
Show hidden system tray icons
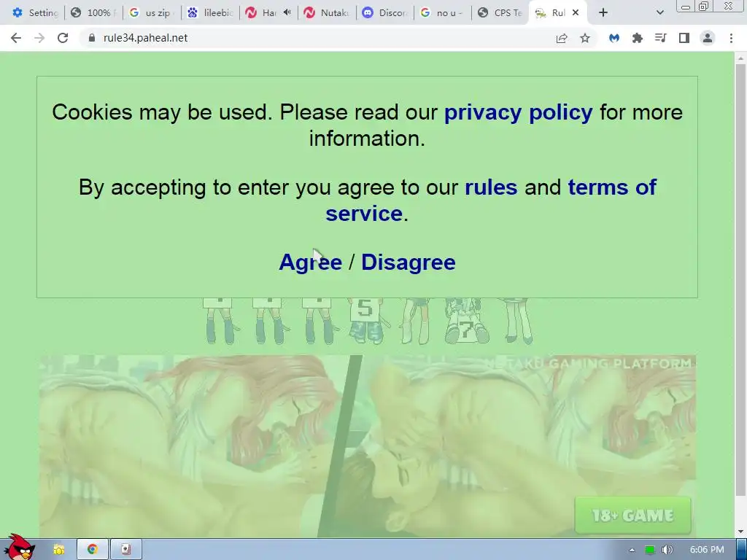coord(632,550)
